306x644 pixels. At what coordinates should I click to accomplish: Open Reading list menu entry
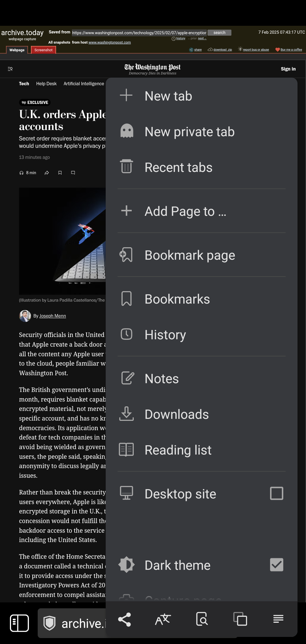(x=201, y=450)
